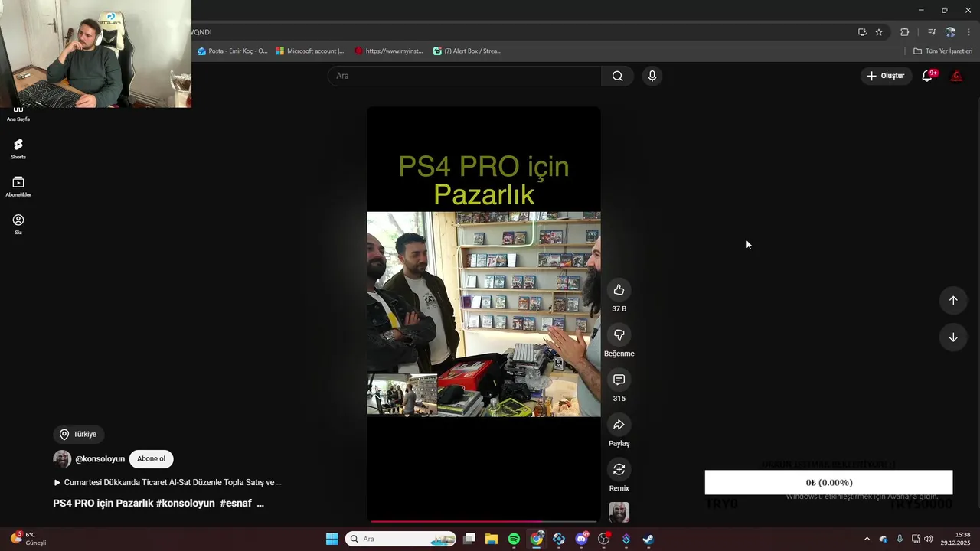The height and width of the screenshot is (551, 980).
Task: Click the search magnifier button
Action: click(x=617, y=76)
